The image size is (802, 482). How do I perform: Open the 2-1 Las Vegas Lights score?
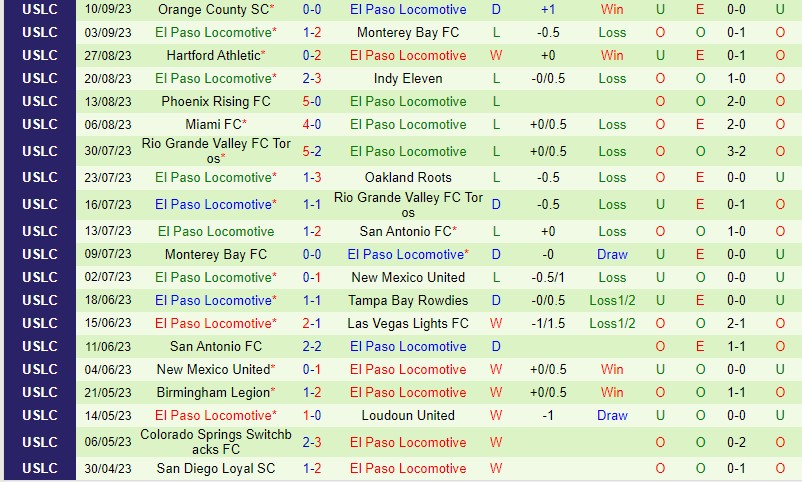[311, 323]
